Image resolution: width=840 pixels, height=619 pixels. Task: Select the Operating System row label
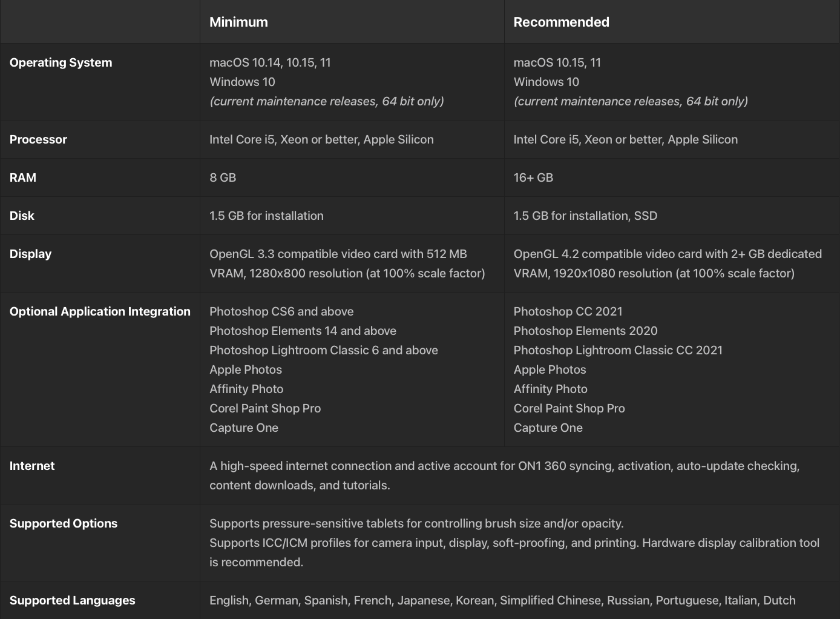(x=61, y=62)
